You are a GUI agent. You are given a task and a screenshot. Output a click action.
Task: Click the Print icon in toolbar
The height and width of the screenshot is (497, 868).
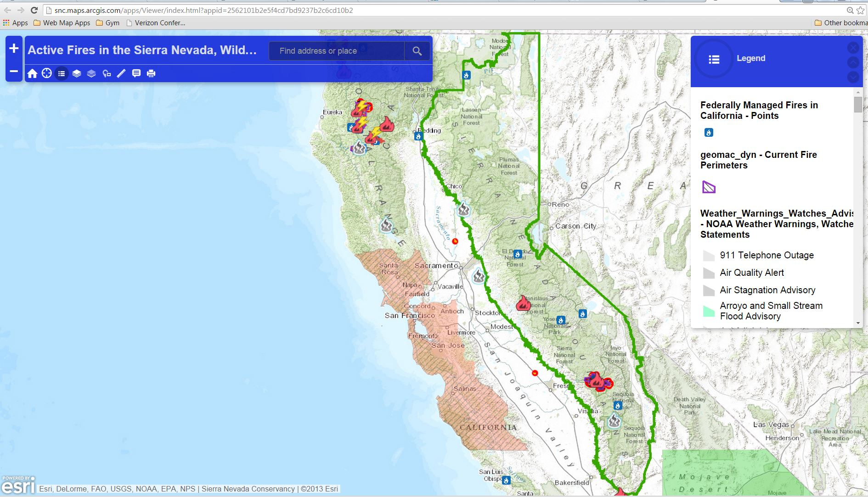click(x=151, y=73)
